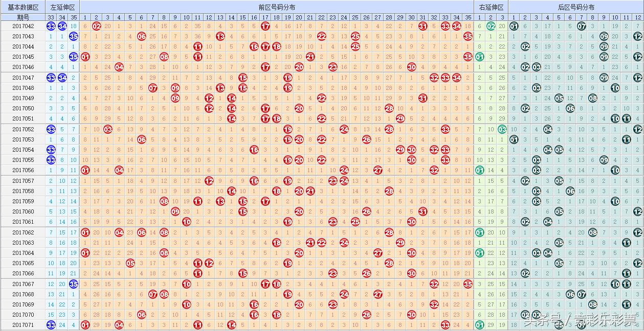
Task: Click blue ball 35 in row 2017043
Action: (x=74, y=36)
